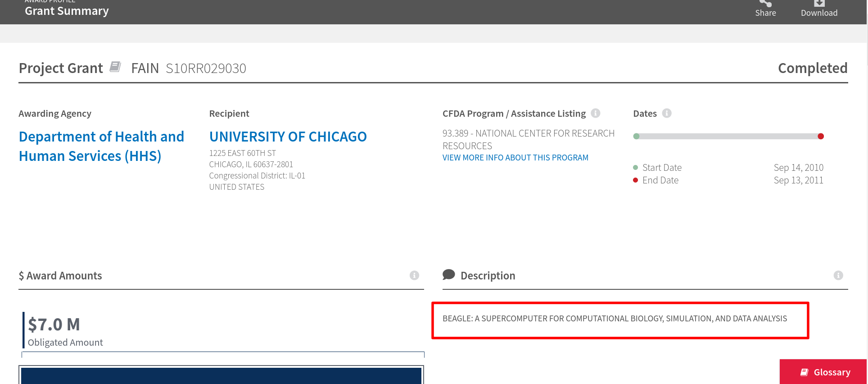The height and width of the screenshot is (384, 868).
Task: Click the Obligated Amount label
Action: point(65,343)
